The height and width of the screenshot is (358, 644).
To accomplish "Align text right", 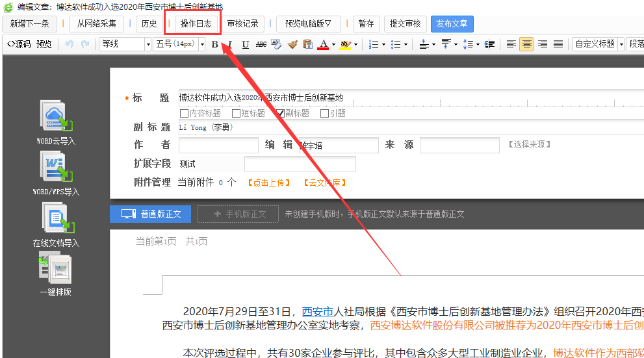I will (x=543, y=44).
